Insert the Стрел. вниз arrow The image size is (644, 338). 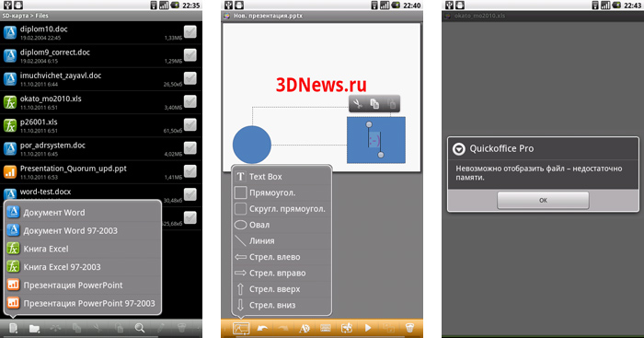pos(282,305)
